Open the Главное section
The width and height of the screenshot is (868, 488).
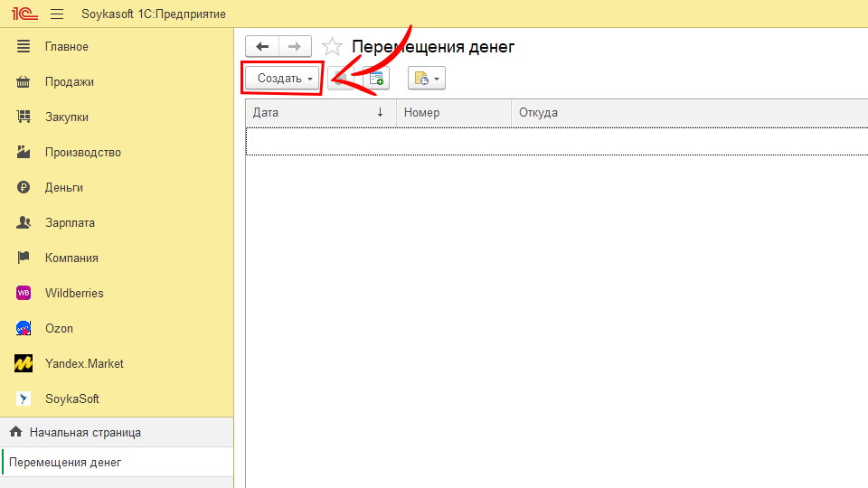tap(66, 46)
